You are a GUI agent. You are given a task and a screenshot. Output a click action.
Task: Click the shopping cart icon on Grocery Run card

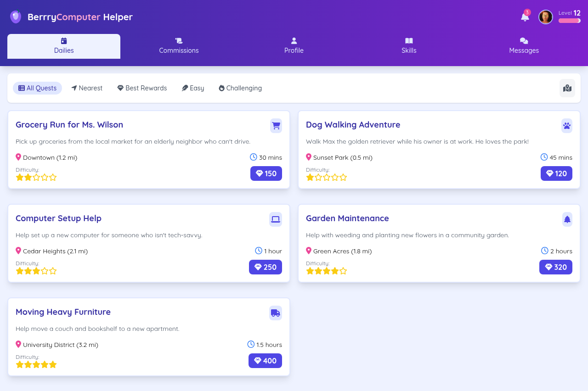(276, 125)
